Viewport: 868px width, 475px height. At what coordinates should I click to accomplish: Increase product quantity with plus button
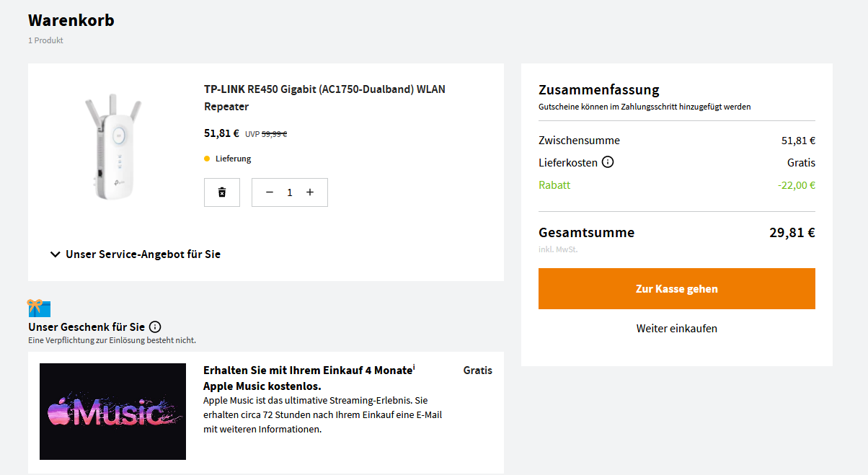[310, 192]
